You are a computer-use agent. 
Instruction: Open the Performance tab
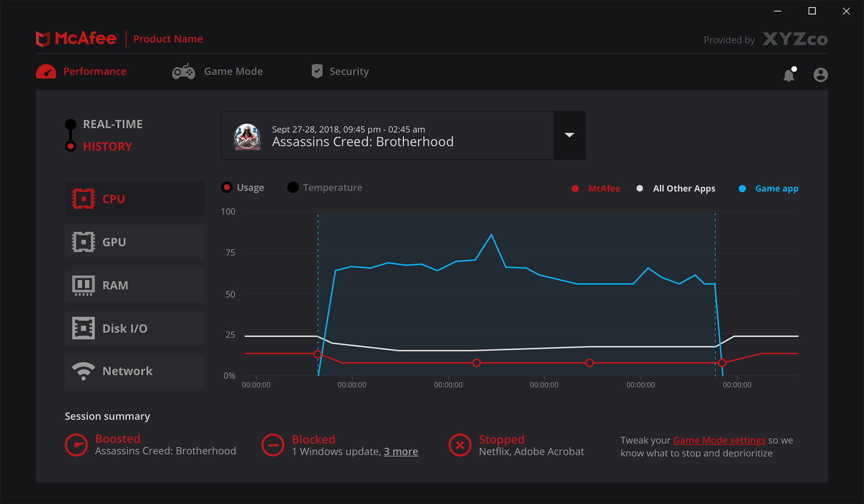click(x=81, y=72)
